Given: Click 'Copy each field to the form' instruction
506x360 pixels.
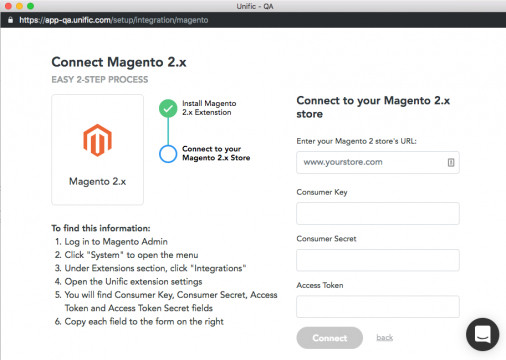Looking at the screenshot, I should [x=144, y=322].
